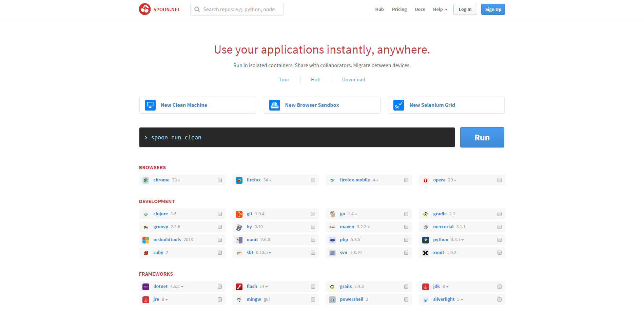
Task: Click New Selenium Grid button
Action: [x=446, y=105]
